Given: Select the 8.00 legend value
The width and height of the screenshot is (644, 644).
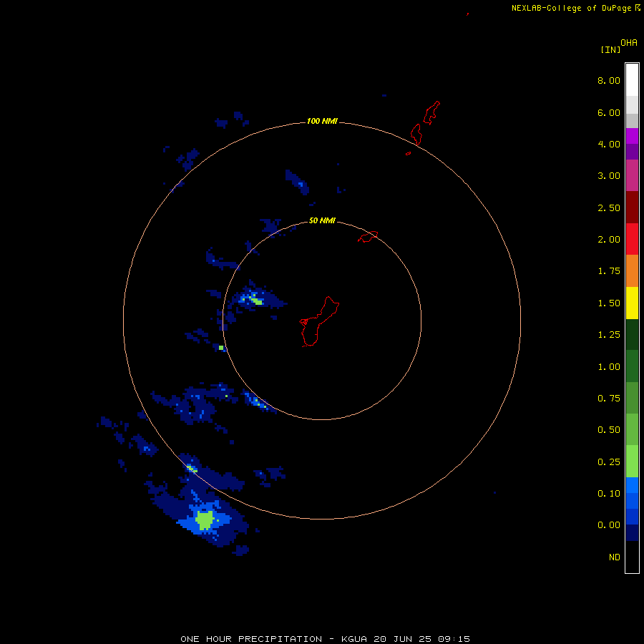Looking at the screenshot, I should (x=609, y=80).
